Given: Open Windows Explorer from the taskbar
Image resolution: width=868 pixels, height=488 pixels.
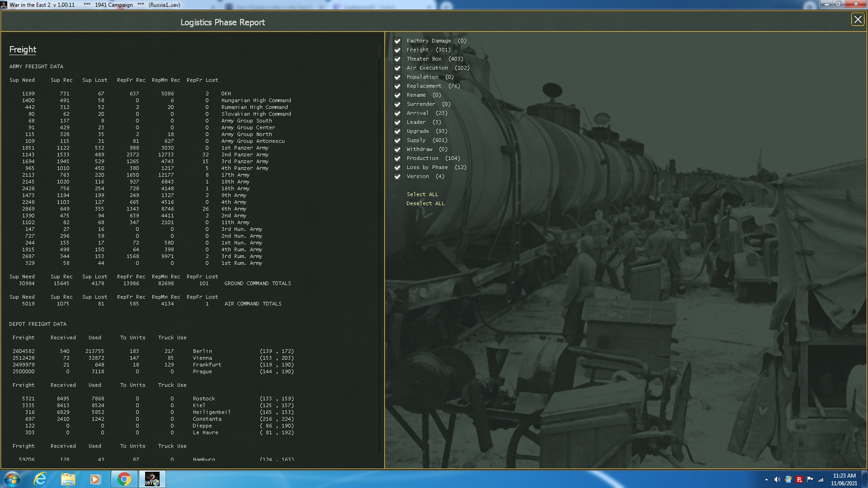Looking at the screenshot, I should click(x=68, y=479).
